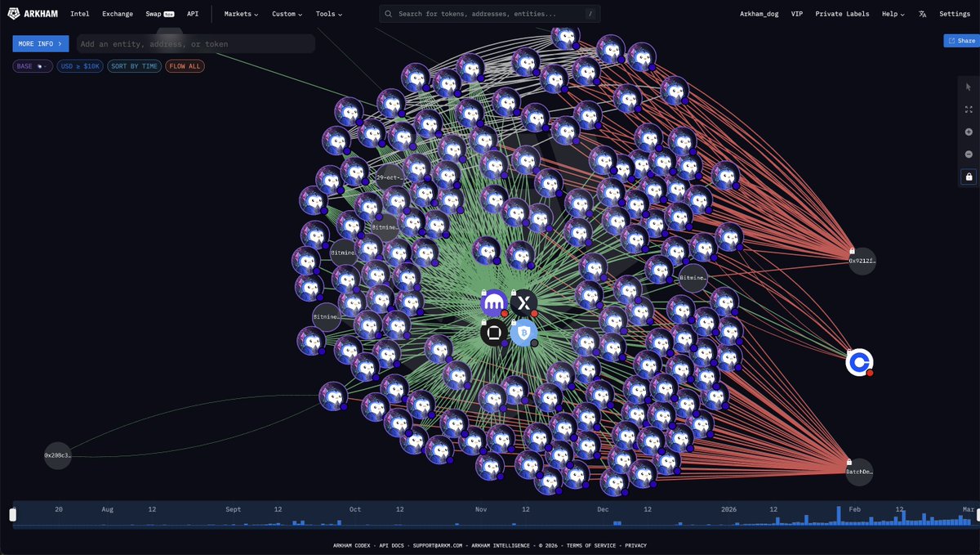The image size is (980, 555).
Task: Click the MORE INFO button
Action: 41,43
